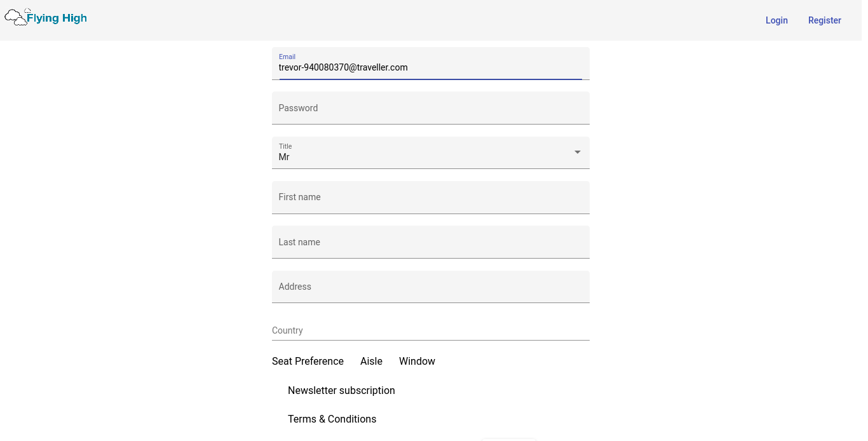Click the email address trevor-940080370@traveller.com
This screenshot has width=868, height=441.
343,67
